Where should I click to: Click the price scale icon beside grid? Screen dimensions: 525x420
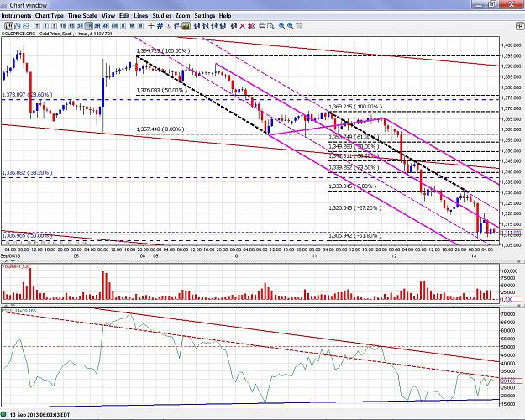[x=177, y=26]
